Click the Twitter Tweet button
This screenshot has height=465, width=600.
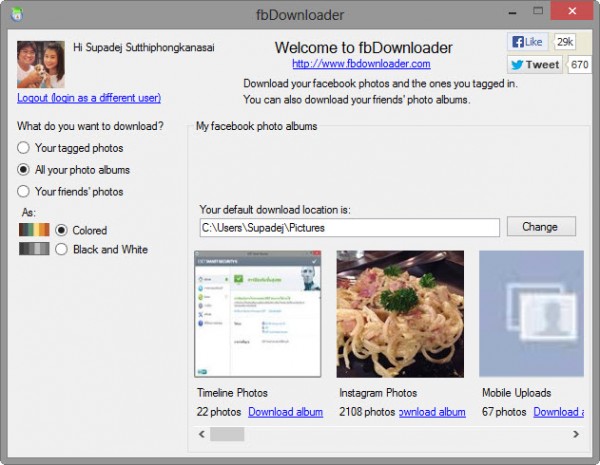(x=535, y=65)
